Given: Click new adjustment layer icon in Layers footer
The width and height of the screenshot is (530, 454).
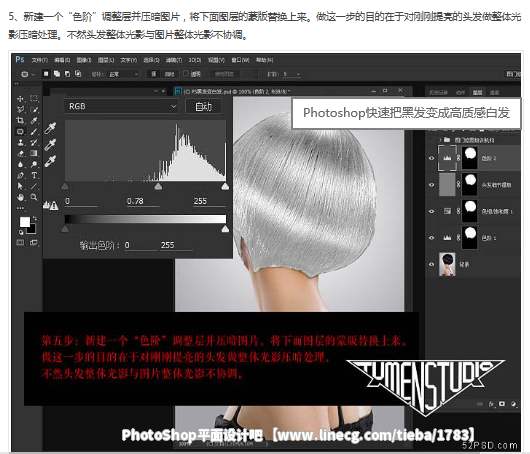Looking at the screenshot, I should [513, 404].
